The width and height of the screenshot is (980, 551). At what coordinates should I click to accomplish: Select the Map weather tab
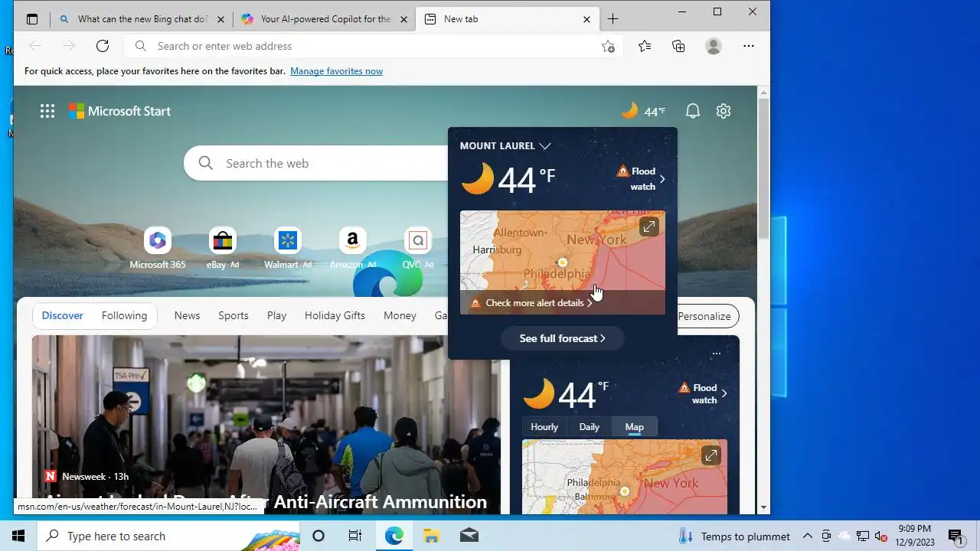(635, 427)
